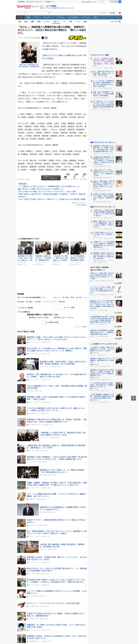Click the '学びがある' graduation cap reaction
Screen dimensions: 138x644
[x=66, y=177]
